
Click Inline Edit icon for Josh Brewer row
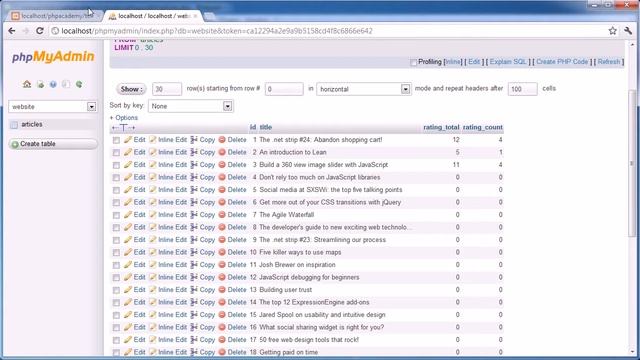pyautogui.click(x=153, y=265)
